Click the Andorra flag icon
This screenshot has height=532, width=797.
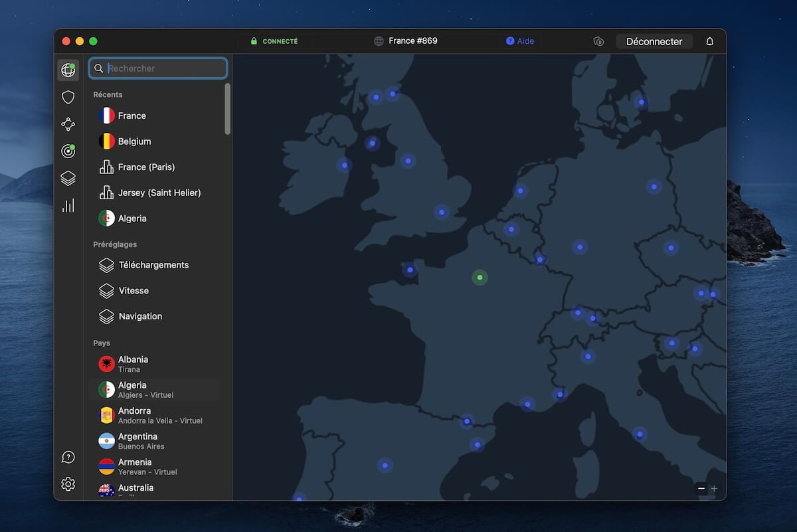(x=106, y=415)
